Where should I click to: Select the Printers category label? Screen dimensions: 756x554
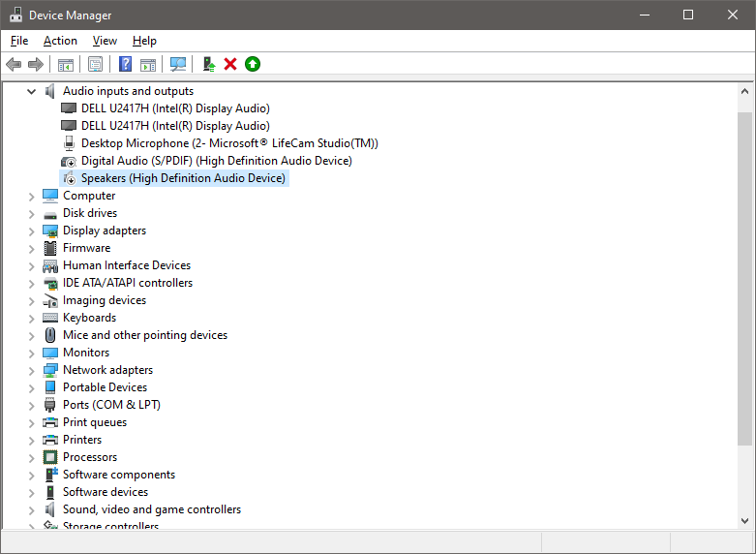point(82,440)
